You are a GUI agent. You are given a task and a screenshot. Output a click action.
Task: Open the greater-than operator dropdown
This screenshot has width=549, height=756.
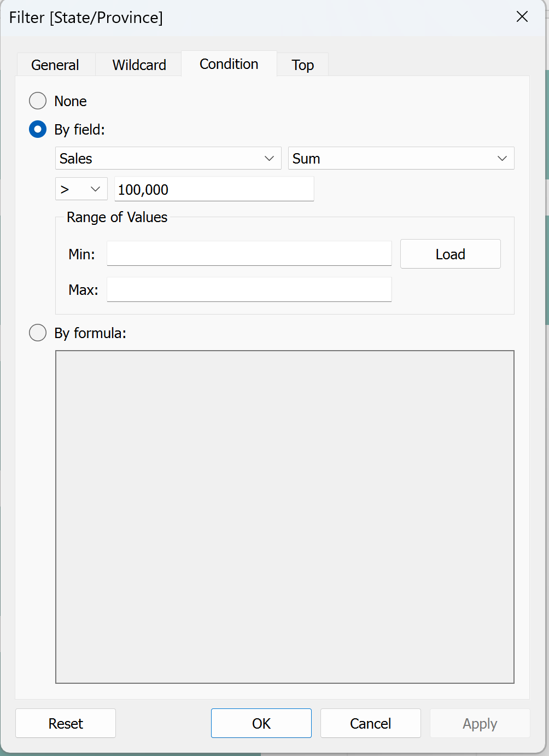click(x=81, y=189)
